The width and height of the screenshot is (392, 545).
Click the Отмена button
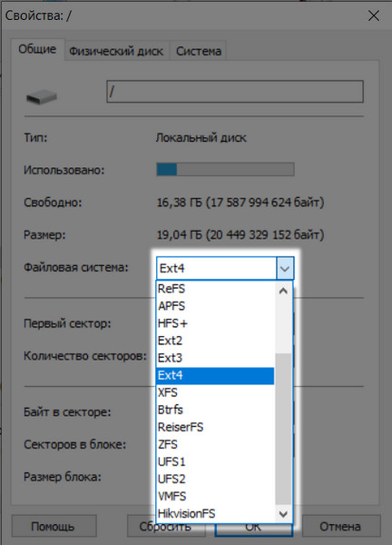click(340, 527)
